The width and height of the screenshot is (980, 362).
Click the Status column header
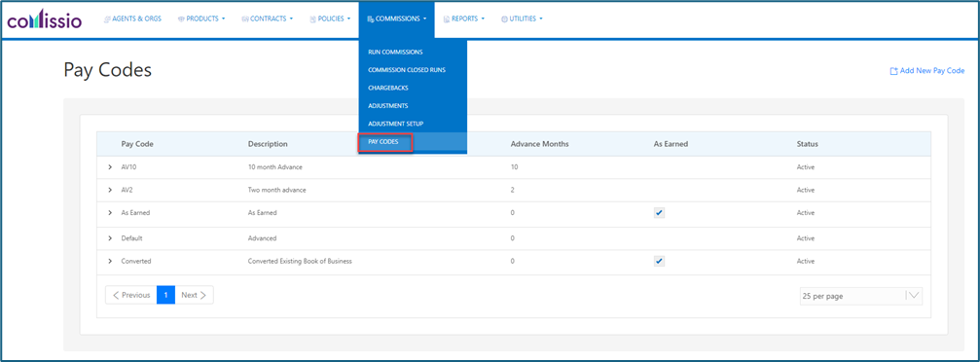point(807,144)
